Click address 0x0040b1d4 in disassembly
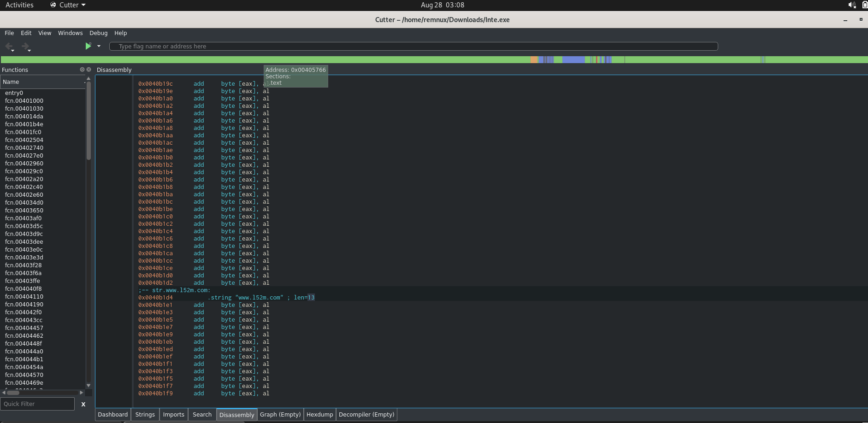 (x=155, y=298)
